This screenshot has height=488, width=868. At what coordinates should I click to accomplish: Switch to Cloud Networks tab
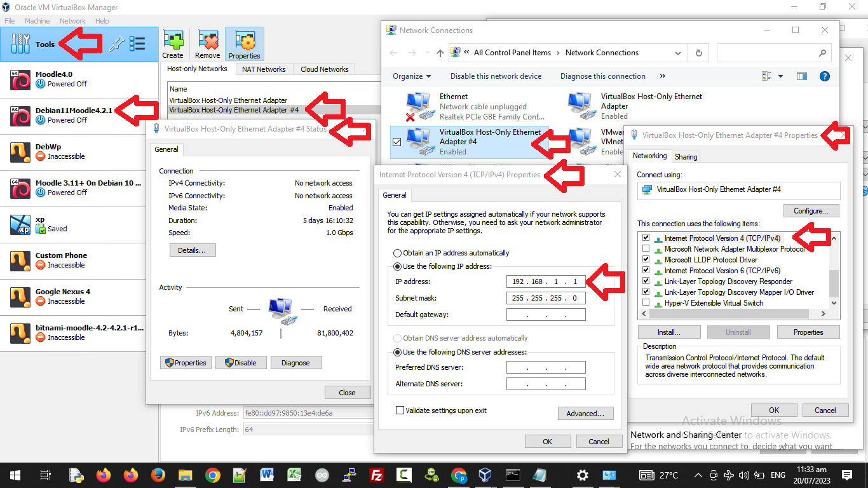(x=325, y=69)
